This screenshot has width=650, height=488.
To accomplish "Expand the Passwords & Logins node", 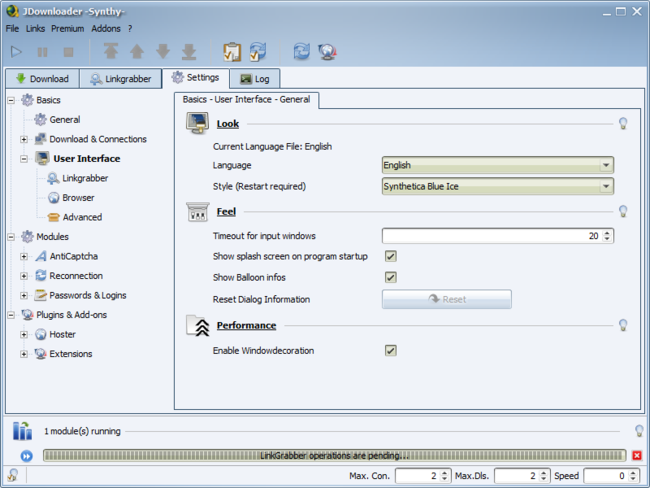I will click(24, 296).
